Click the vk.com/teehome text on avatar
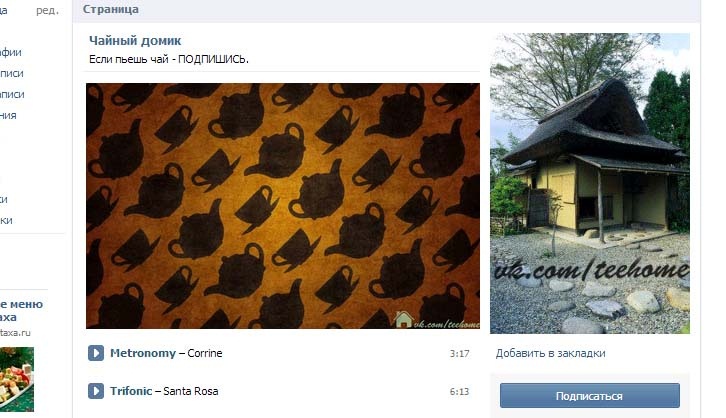 (591, 270)
